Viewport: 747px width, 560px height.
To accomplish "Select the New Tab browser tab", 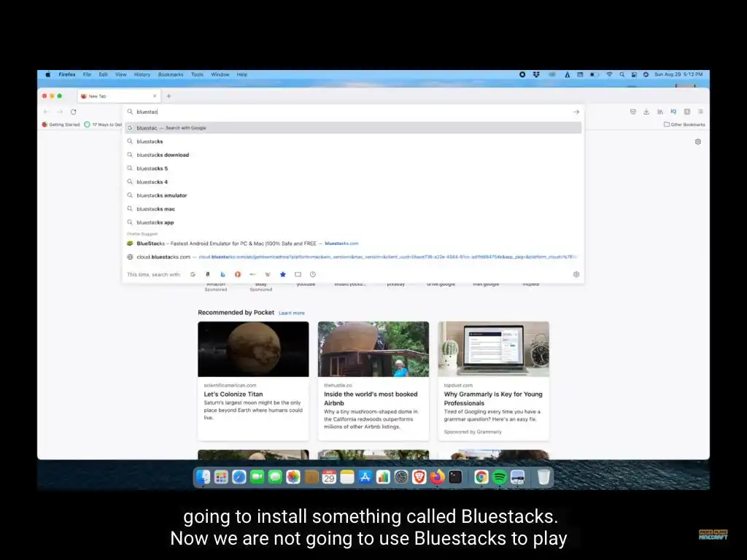I will pyautogui.click(x=119, y=96).
